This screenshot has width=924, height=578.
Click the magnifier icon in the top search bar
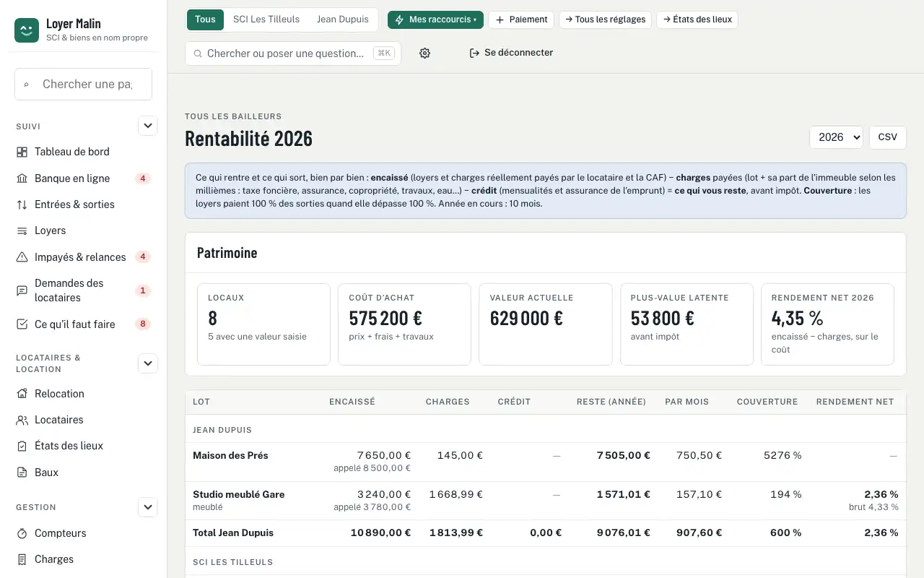tap(198, 53)
